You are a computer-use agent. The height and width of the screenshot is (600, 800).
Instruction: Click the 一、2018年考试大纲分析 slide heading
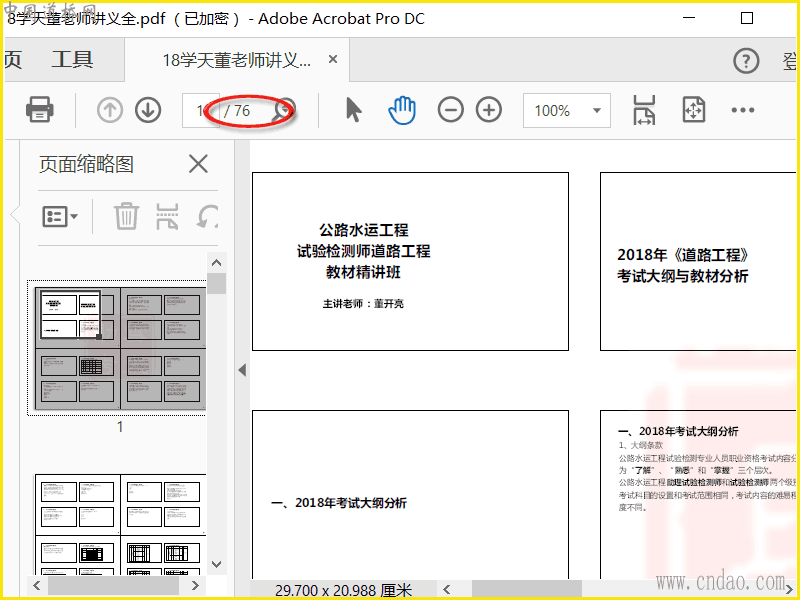[339, 503]
